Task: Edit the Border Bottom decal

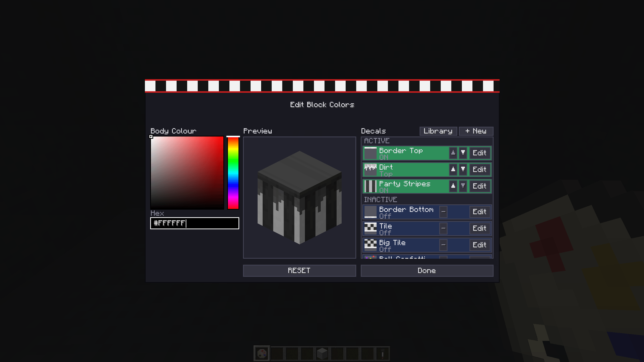Action: tap(479, 212)
